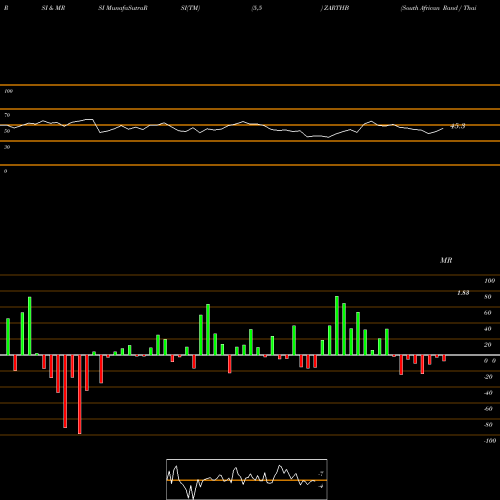Screen dimensions: 500x500
Task: Click the '(5,5' parameter text
Action: pyautogui.click(x=257, y=8)
